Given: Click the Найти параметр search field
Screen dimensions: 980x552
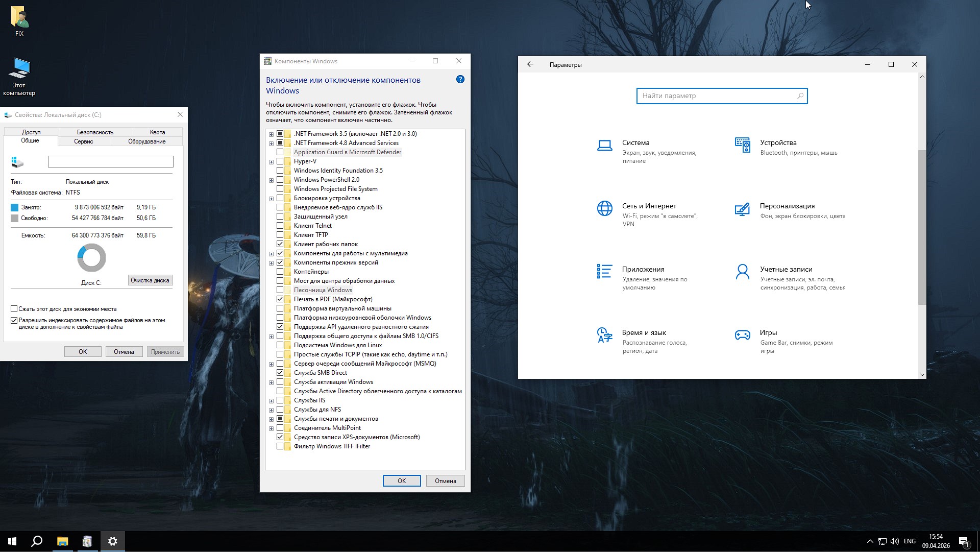Looking at the screenshot, I should [x=717, y=96].
